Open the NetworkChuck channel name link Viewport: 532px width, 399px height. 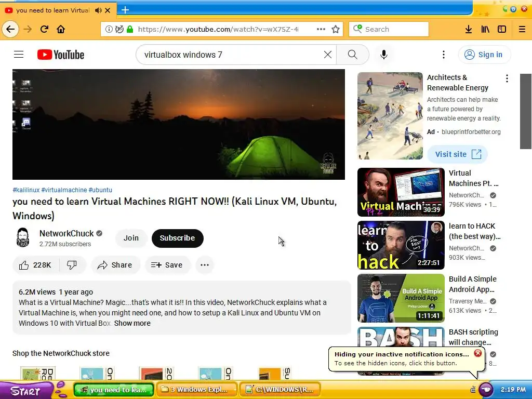(x=66, y=233)
